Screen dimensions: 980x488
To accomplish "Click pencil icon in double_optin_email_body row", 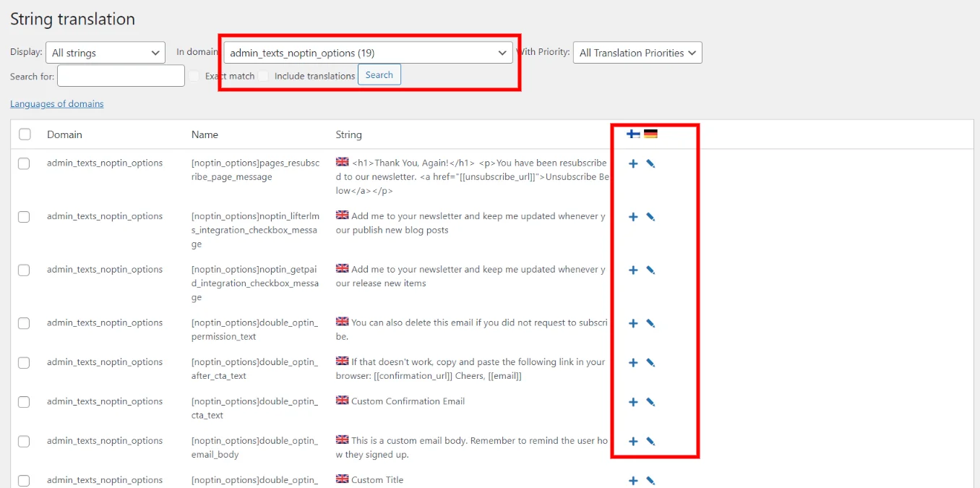I will click(650, 442).
